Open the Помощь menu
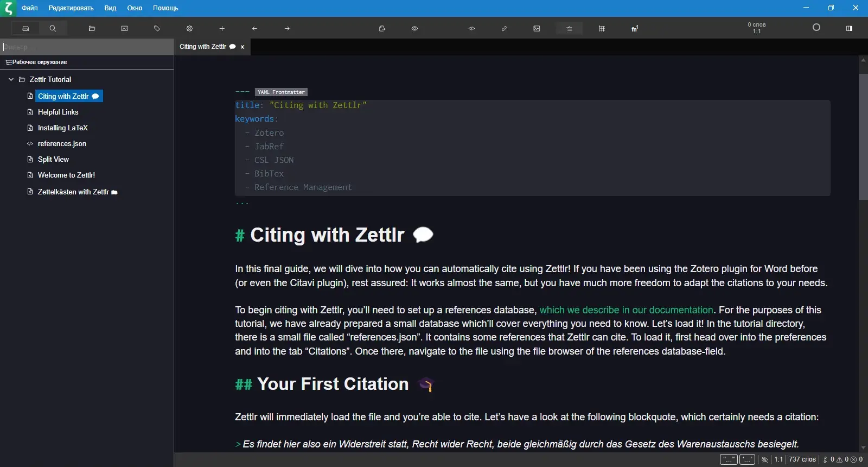868x467 pixels. pos(165,8)
